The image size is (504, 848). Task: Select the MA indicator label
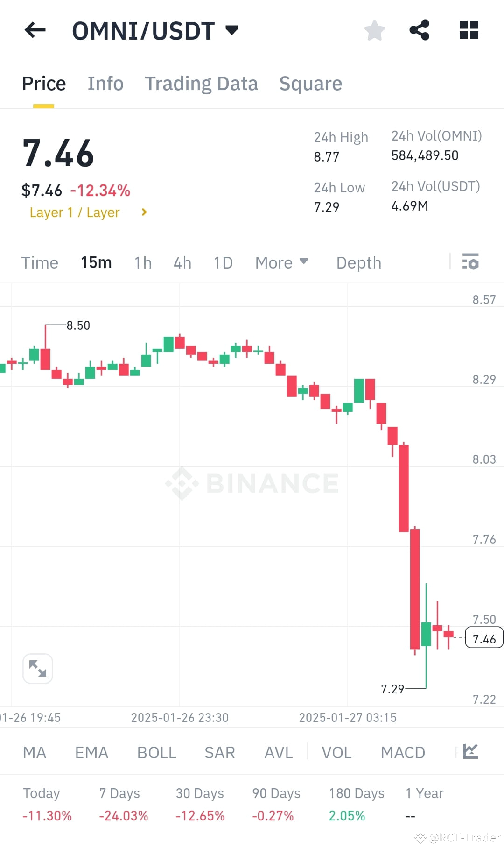[35, 752]
